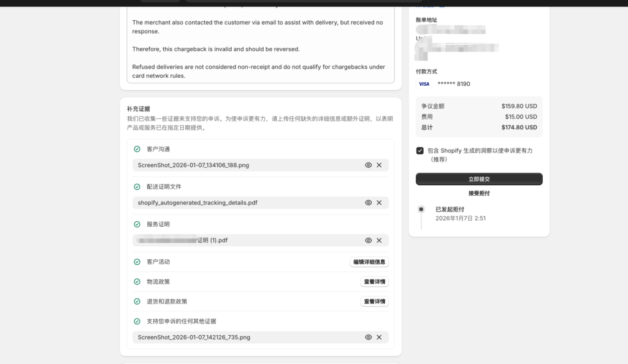View details of 退货和退款政策
This screenshot has width=628, height=364.
374,301
